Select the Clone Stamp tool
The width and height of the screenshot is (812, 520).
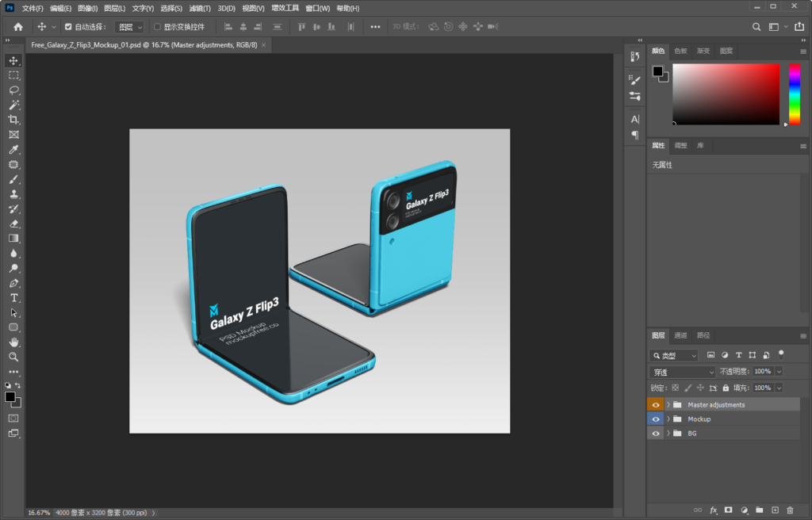[13, 194]
